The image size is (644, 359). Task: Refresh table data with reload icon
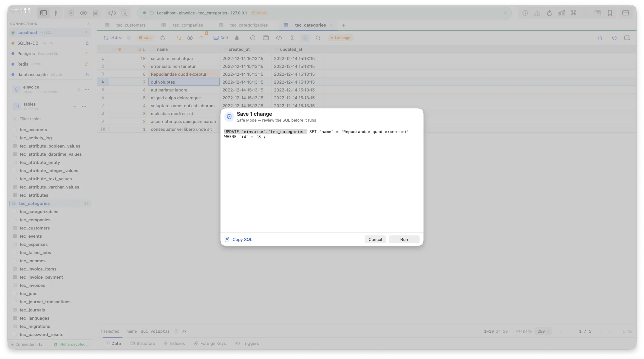162,38
